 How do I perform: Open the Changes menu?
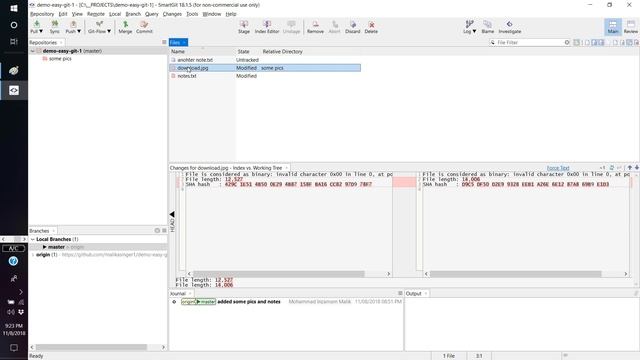pos(172,14)
